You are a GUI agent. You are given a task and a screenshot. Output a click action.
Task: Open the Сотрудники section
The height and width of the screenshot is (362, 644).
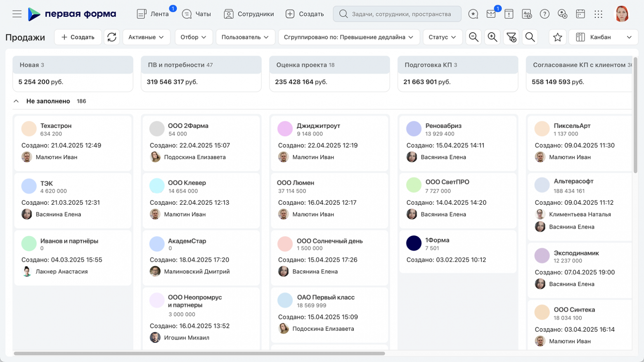pos(249,14)
